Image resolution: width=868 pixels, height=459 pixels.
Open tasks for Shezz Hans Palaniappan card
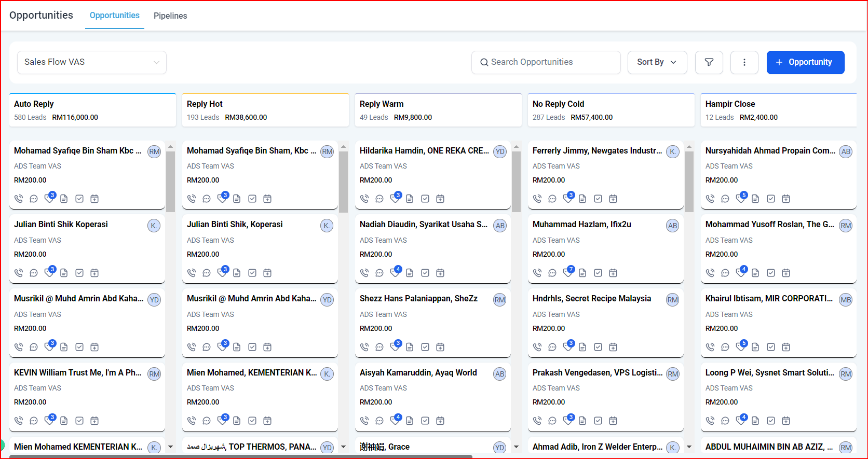[x=425, y=347]
